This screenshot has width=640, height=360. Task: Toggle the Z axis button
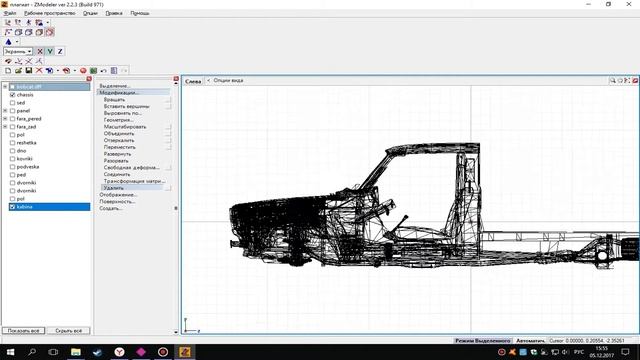coord(60,51)
